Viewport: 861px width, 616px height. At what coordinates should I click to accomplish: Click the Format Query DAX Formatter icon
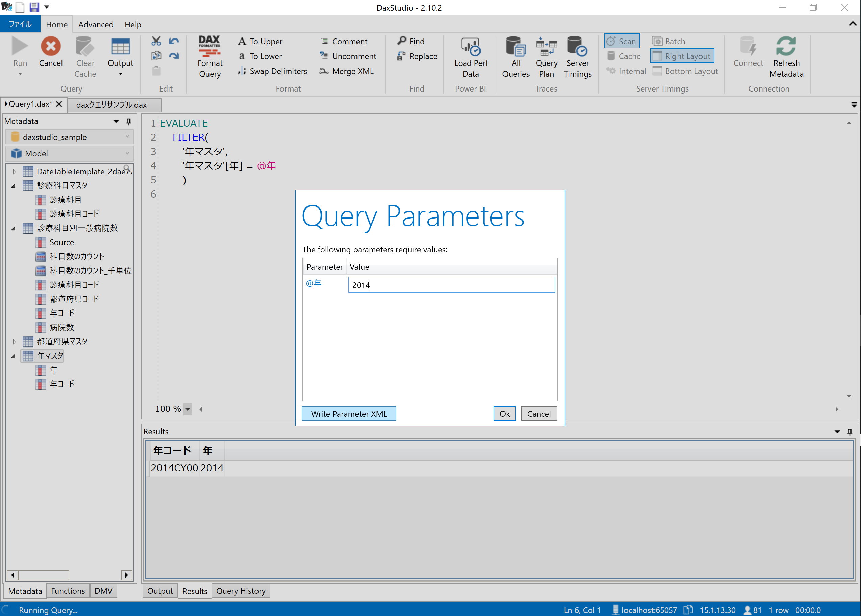tap(210, 46)
